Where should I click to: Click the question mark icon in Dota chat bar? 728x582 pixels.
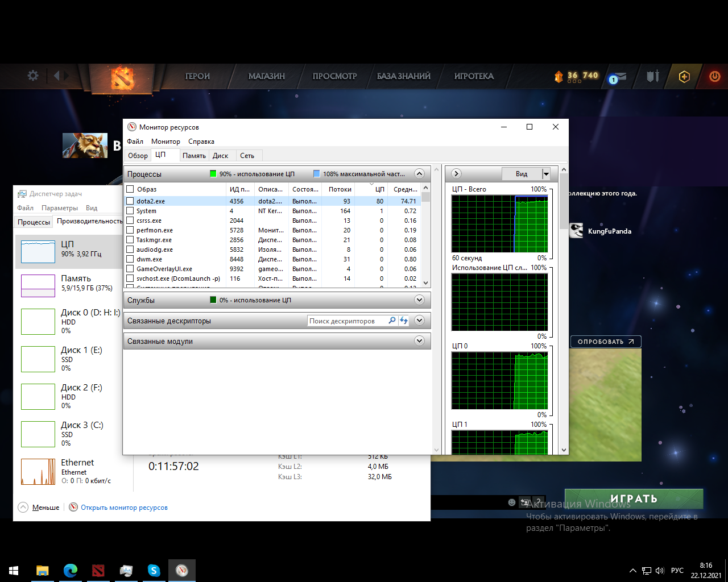click(539, 502)
